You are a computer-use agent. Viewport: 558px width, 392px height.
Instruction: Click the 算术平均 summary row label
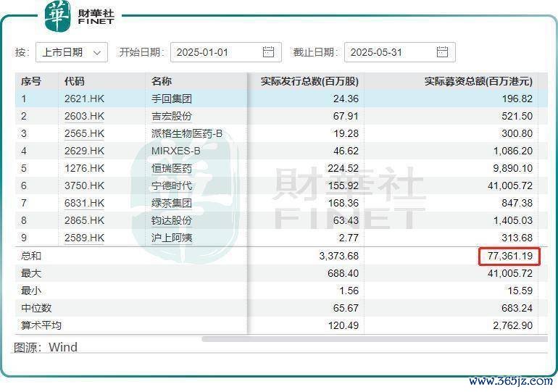pyautogui.click(x=41, y=325)
